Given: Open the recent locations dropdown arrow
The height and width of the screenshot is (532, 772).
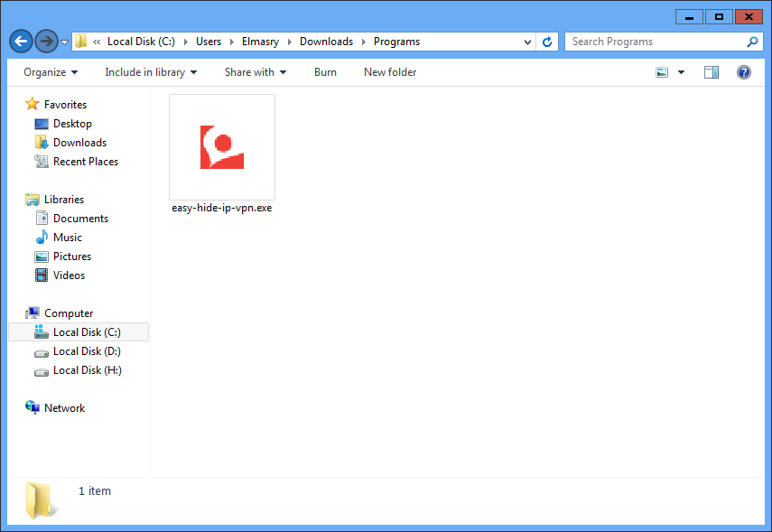Looking at the screenshot, I should pos(64,42).
